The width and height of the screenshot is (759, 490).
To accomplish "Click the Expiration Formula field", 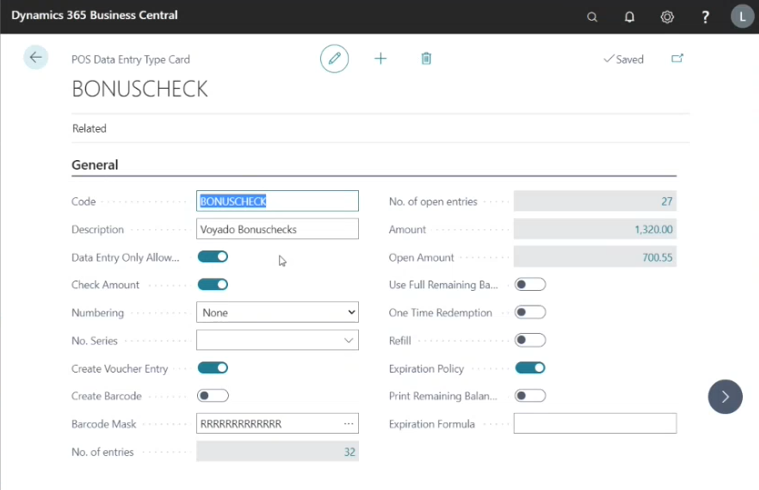I will 595,424.
